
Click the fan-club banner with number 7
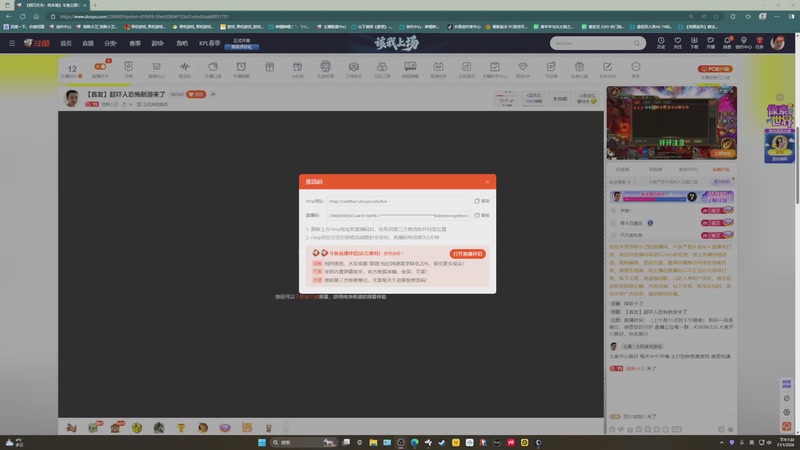671,197
